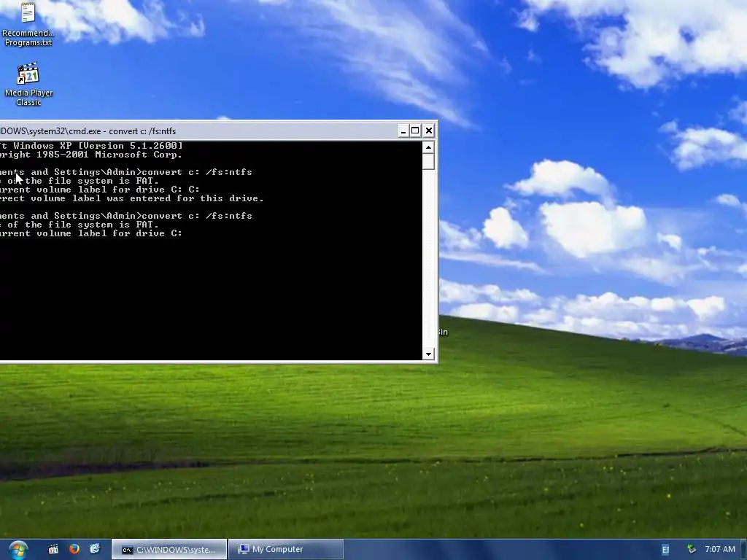
Task: Click the last 'volume label for drive C:' line
Action: [91, 233]
